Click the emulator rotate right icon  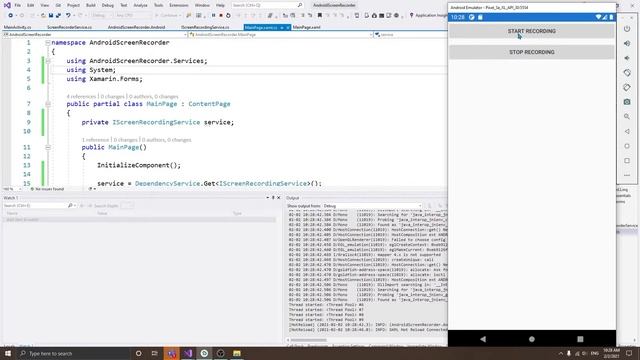[x=627, y=87]
